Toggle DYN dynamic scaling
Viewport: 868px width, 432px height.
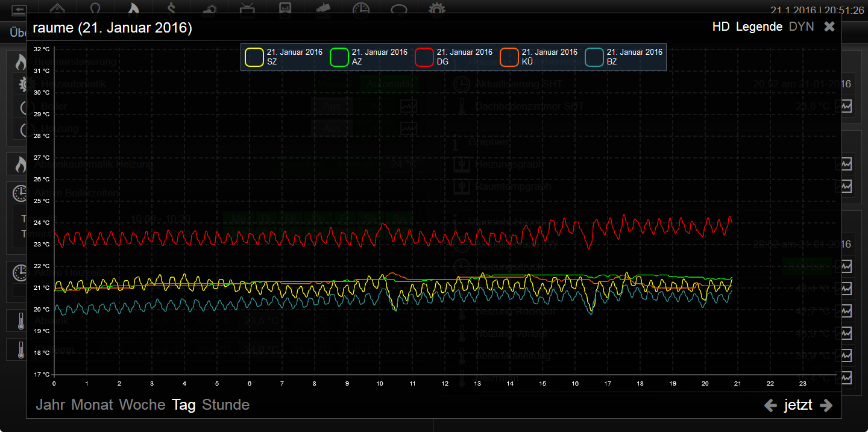coord(801,27)
